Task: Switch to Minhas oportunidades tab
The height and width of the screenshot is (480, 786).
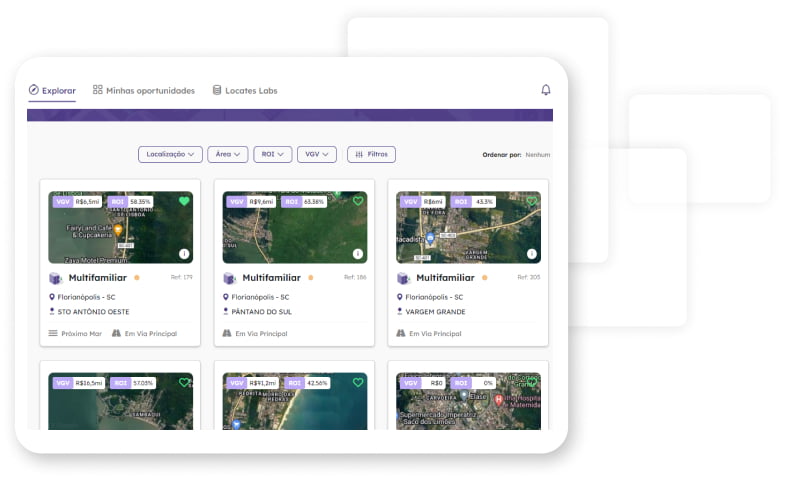Action: [x=144, y=91]
